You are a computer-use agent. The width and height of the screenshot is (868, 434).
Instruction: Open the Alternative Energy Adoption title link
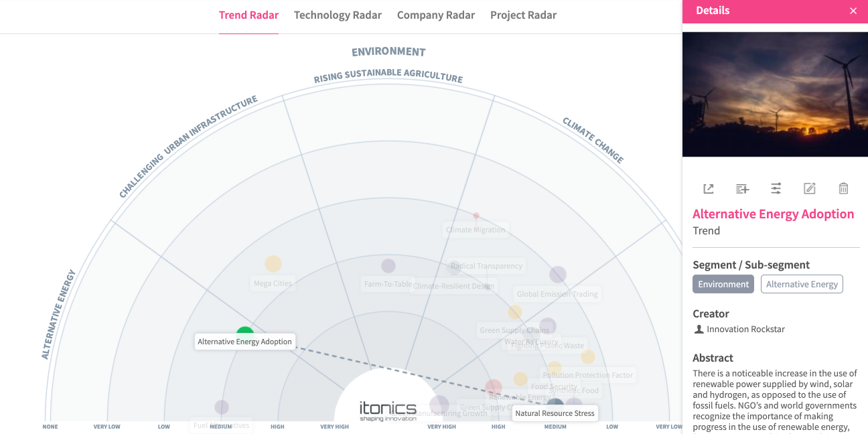click(x=773, y=214)
